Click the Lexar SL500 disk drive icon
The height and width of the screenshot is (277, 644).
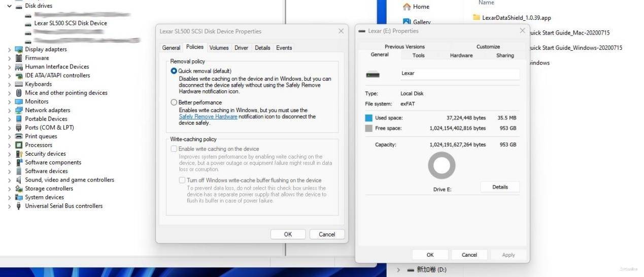28,23
